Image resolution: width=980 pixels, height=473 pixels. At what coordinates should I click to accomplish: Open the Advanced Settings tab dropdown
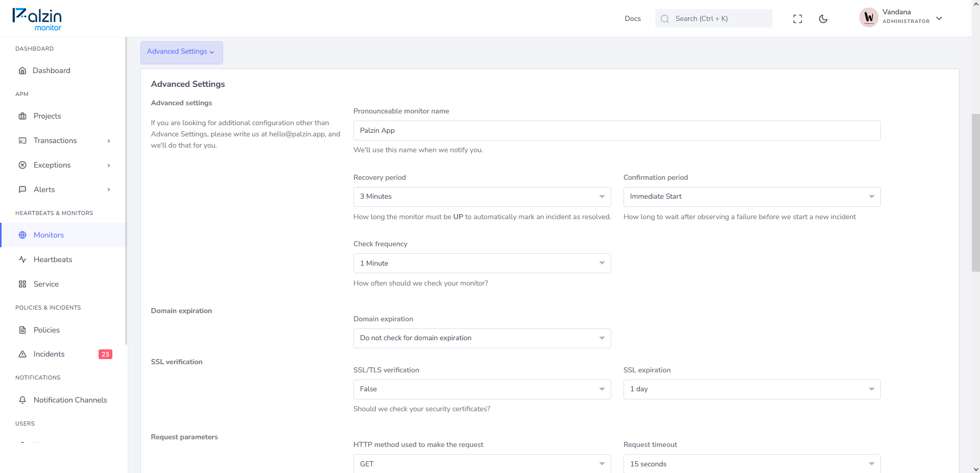coord(181,53)
